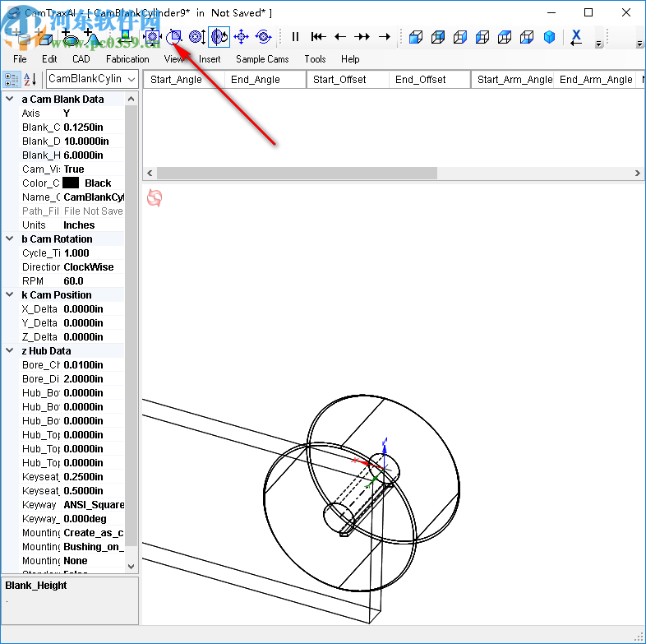Open the Tools menu
This screenshot has width=646, height=644.
click(x=315, y=59)
